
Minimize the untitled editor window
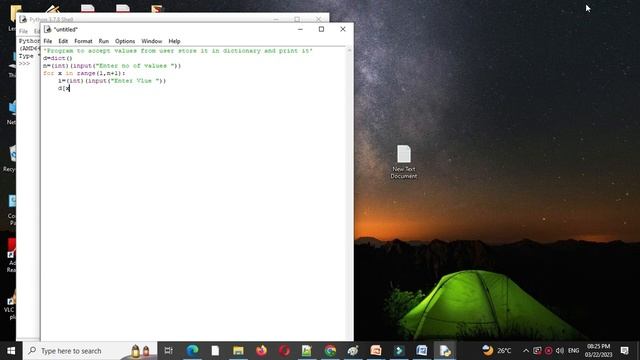coord(300,29)
